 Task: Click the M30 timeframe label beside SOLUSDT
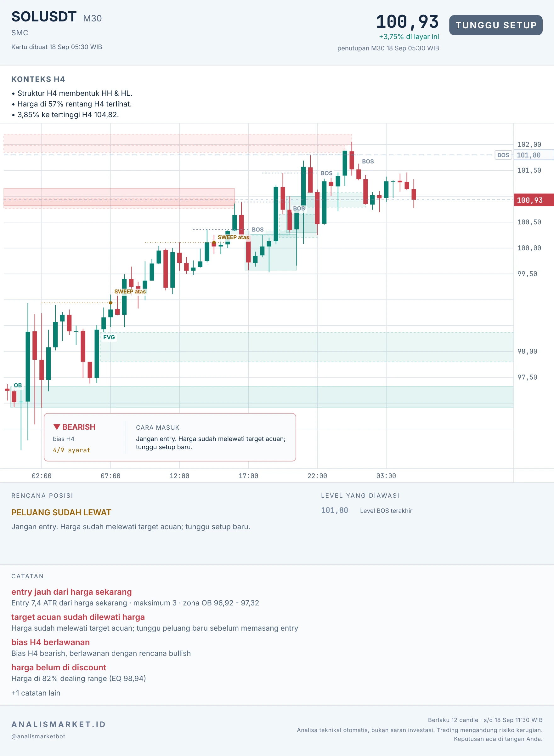pyautogui.click(x=92, y=18)
